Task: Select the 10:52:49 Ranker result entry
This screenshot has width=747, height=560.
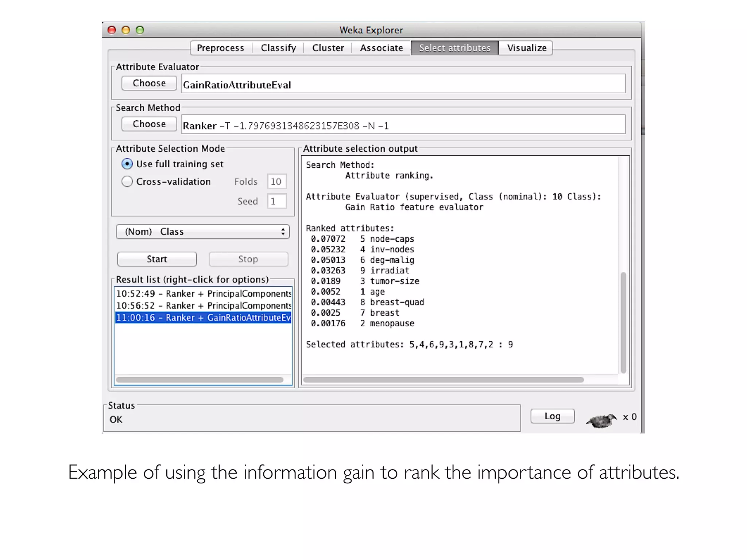Action: pyautogui.click(x=203, y=293)
